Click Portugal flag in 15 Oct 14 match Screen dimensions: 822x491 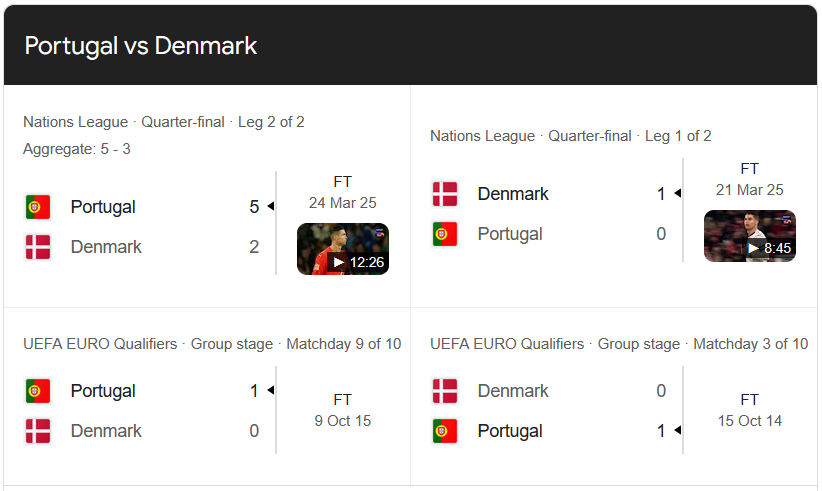click(x=445, y=431)
